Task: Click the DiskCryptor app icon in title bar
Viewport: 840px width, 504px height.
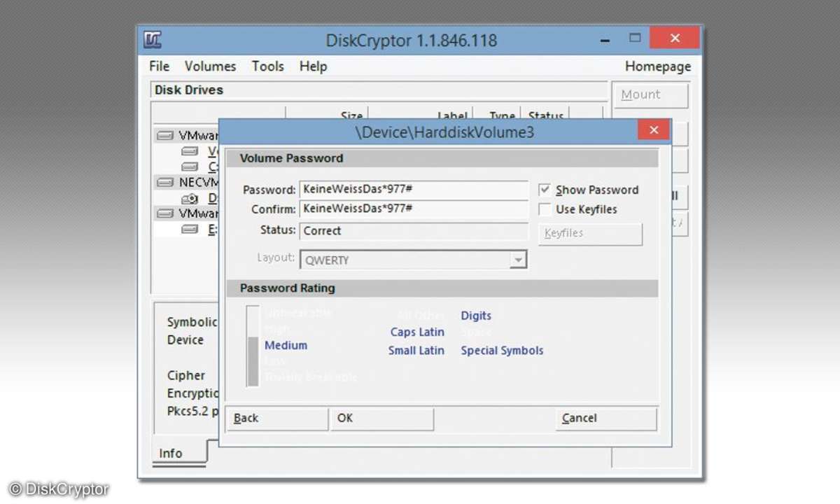Action: (153, 40)
